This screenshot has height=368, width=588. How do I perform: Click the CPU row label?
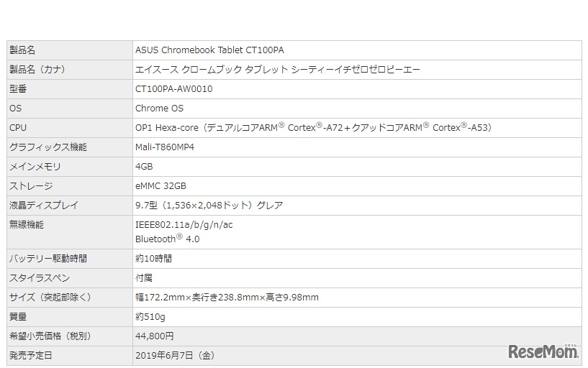[x=17, y=128]
